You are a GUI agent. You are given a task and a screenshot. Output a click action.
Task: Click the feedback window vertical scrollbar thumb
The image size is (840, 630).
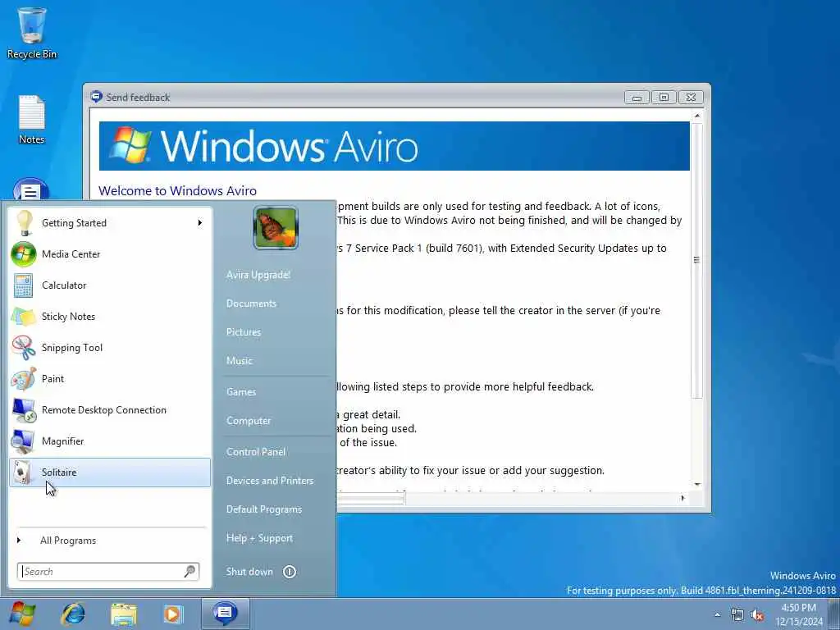click(697, 260)
